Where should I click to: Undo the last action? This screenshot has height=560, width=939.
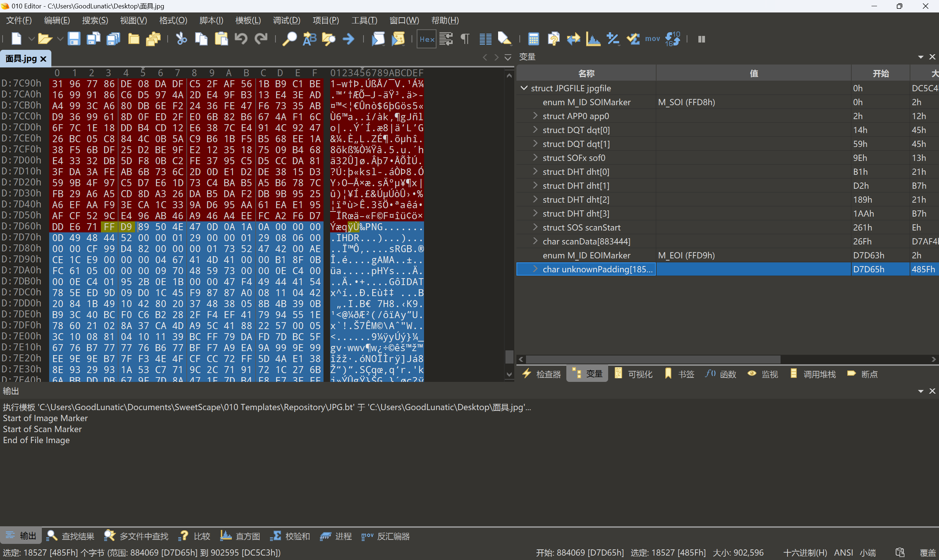241,39
